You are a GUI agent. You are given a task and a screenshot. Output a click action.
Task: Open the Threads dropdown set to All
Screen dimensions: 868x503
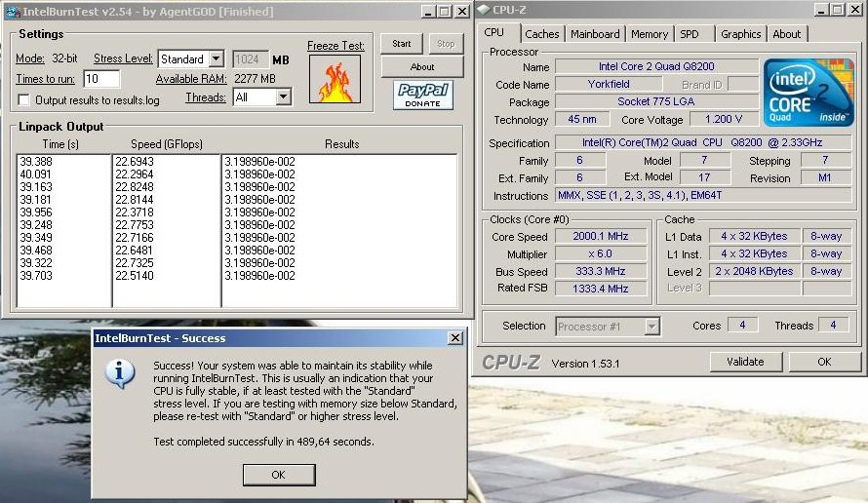coord(283,97)
